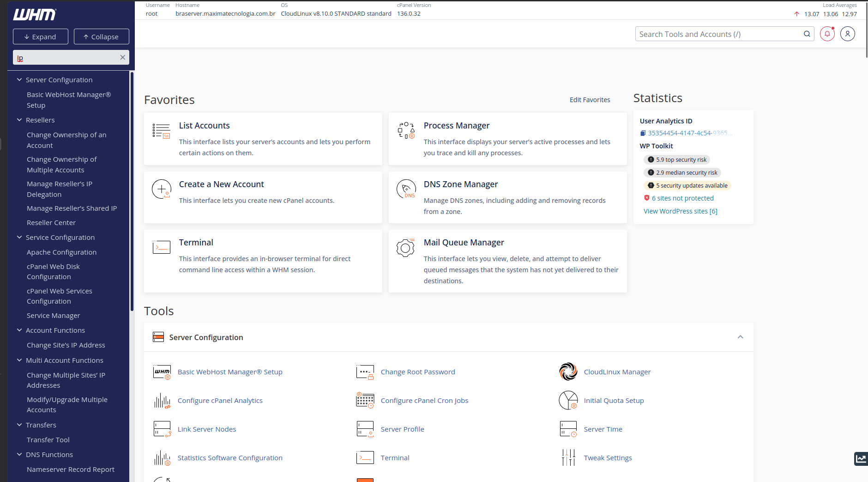Click the Configure cPanel Analytics icon
This screenshot has width=868, height=482.
pos(162,401)
